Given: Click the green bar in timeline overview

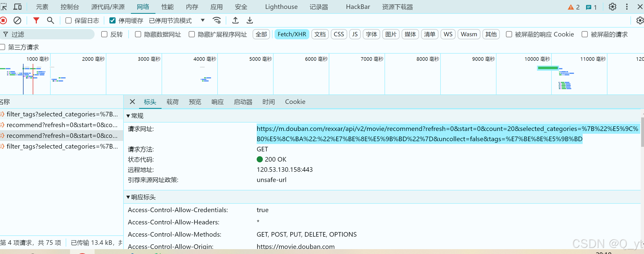Looking at the screenshot, I should pos(548,68).
